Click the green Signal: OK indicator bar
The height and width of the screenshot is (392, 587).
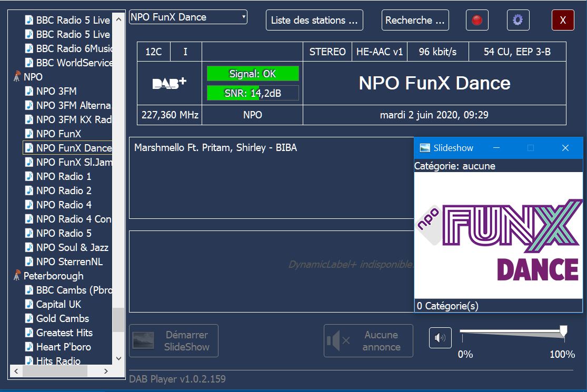pyautogui.click(x=253, y=74)
